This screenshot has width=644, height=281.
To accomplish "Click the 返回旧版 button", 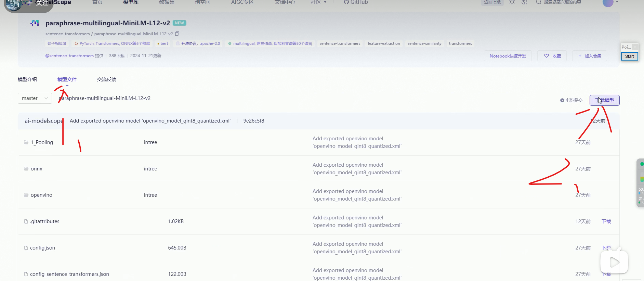I will coord(492,2).
